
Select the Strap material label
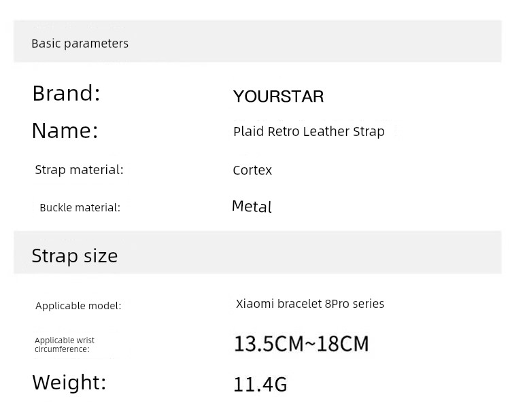tap(79, 170)
